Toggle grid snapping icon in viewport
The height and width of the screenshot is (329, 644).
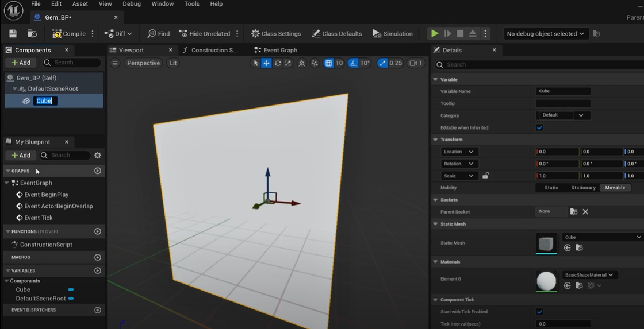(328, 63)
